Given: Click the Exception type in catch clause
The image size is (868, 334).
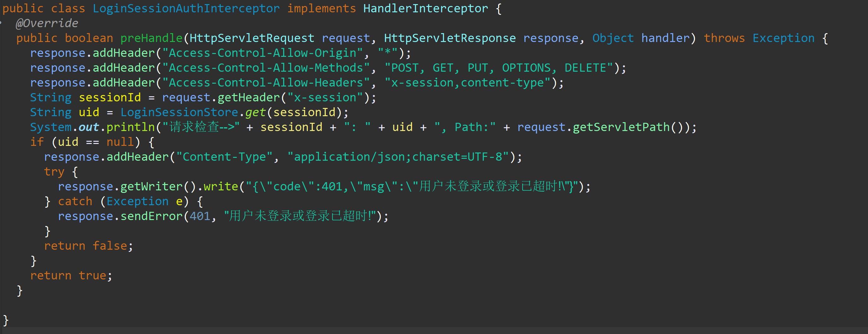Looking at the screenshot, I should 137,201.
